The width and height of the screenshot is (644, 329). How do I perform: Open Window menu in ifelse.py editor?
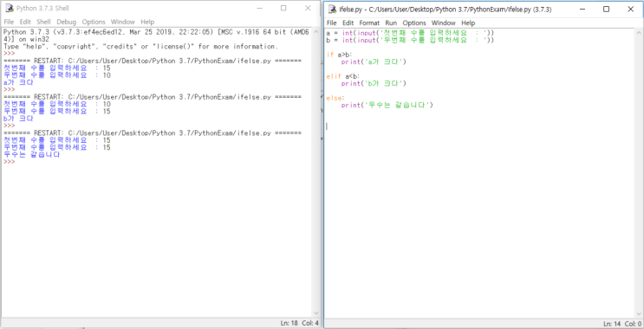444,23
